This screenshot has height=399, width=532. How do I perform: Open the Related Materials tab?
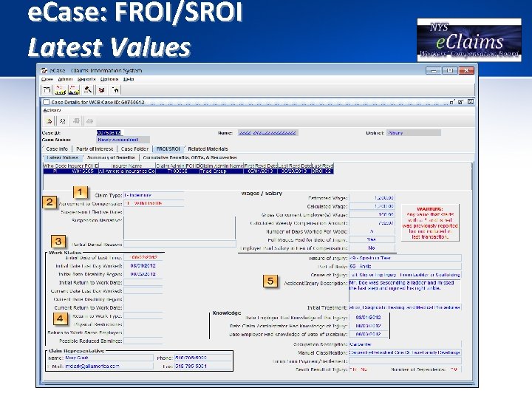click(208, 149)
